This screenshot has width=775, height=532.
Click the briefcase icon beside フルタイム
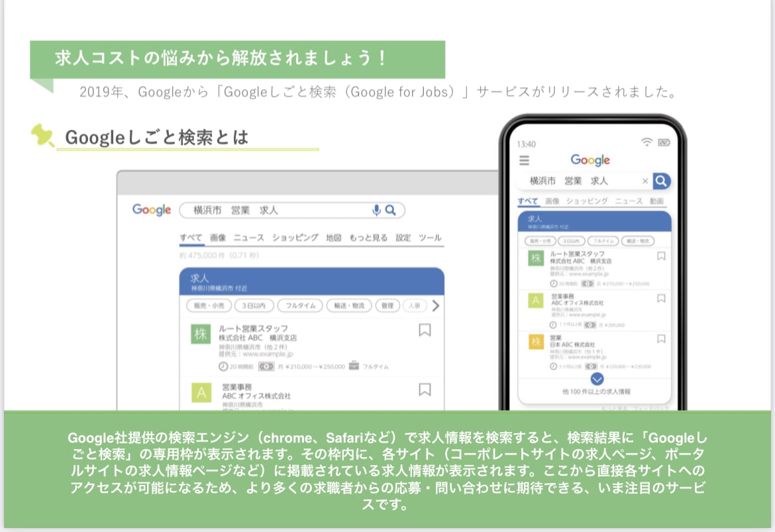pyautogui.click(x=354, y=366)
